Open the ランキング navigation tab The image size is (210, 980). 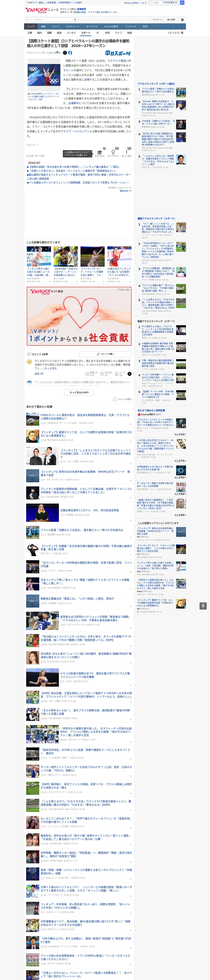click(130, 27)
